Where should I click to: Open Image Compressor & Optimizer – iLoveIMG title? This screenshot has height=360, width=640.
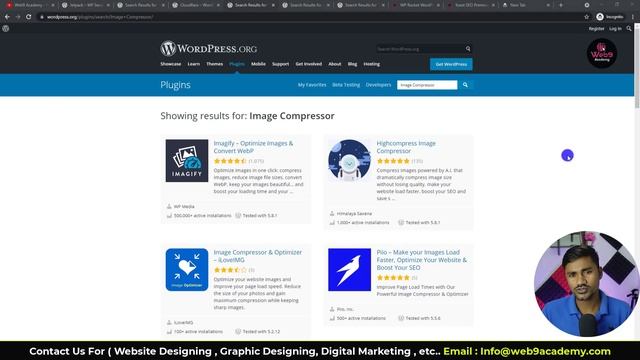[x=258, y=256]
